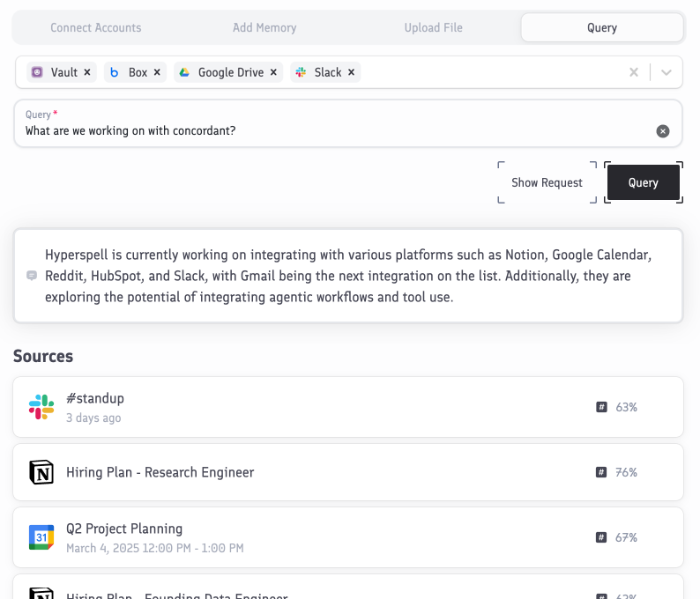Remove the Google Drive source chip
700x599 pixels.
pos(273,72)
